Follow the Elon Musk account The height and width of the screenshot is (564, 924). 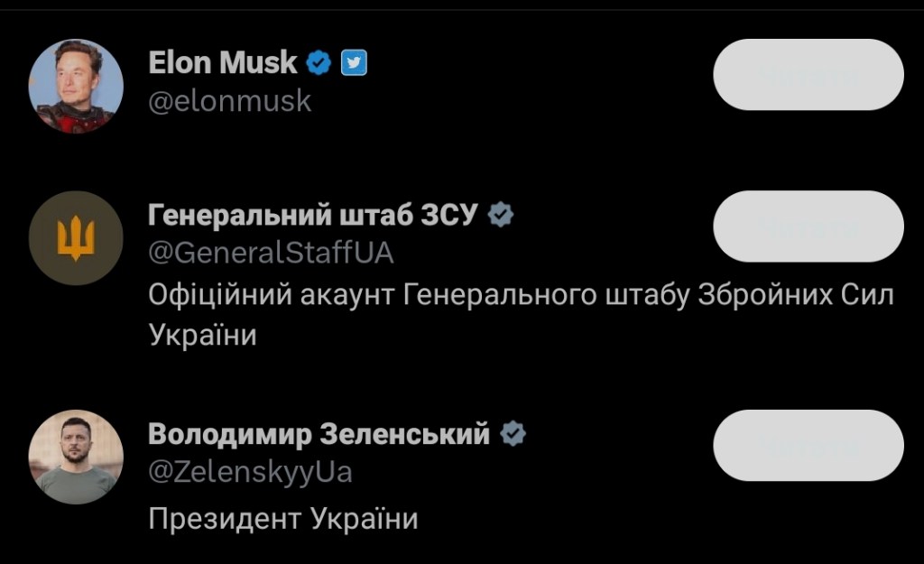pos(808,75)
